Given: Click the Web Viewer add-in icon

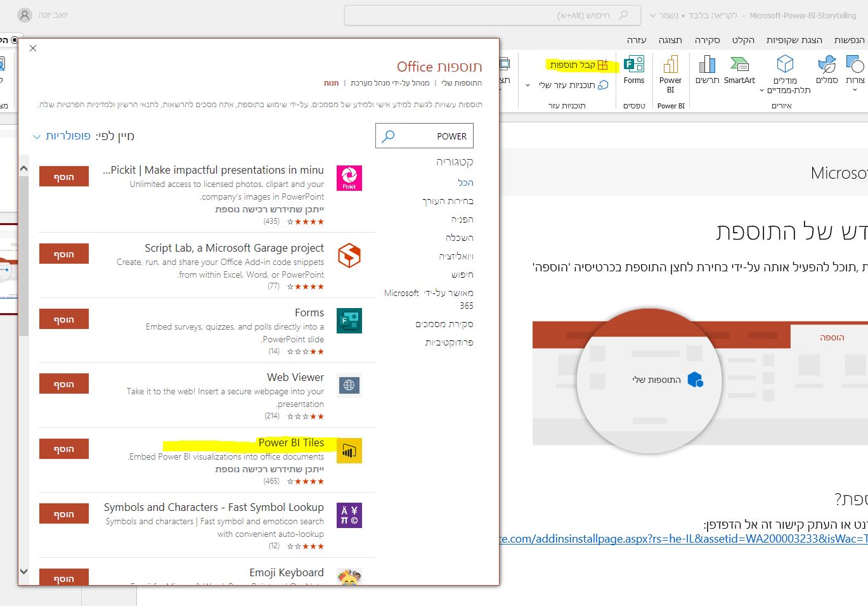Looking at the screenshot, I should [349, 385].
